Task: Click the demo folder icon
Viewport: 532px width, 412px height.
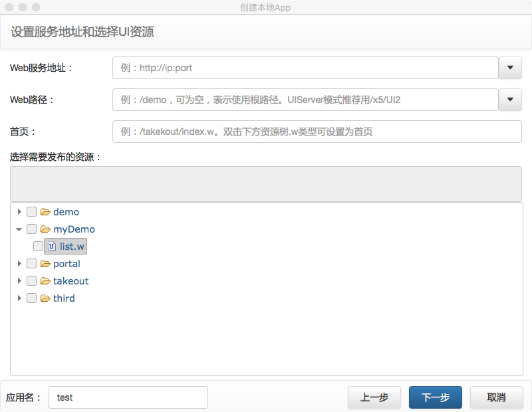Action: click(45, 211)
